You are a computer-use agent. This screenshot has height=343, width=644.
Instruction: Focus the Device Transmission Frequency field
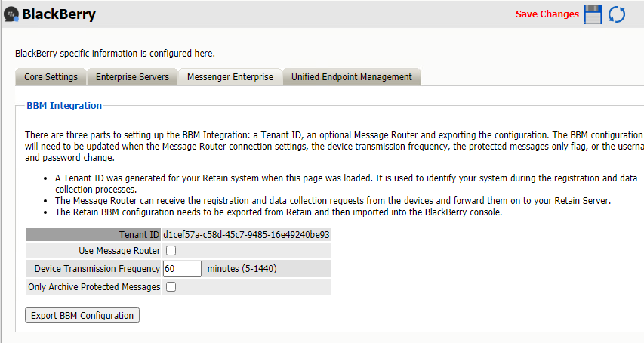pyautogui.click(x=182, y=269)
